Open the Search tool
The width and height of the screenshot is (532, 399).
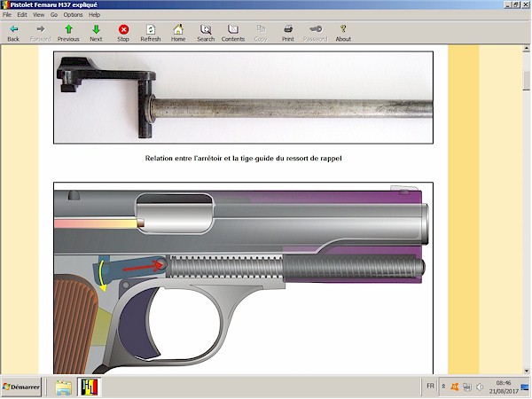pos(206,34)
